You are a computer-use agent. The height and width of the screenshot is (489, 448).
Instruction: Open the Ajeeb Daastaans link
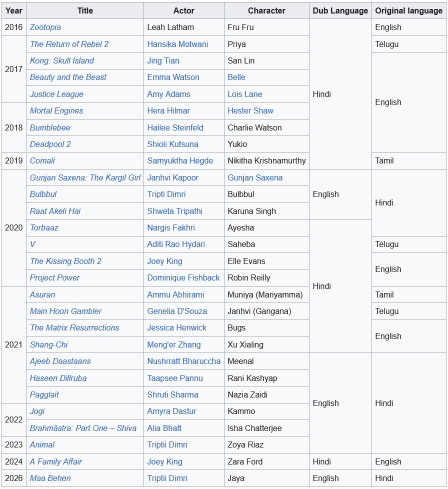60,361
